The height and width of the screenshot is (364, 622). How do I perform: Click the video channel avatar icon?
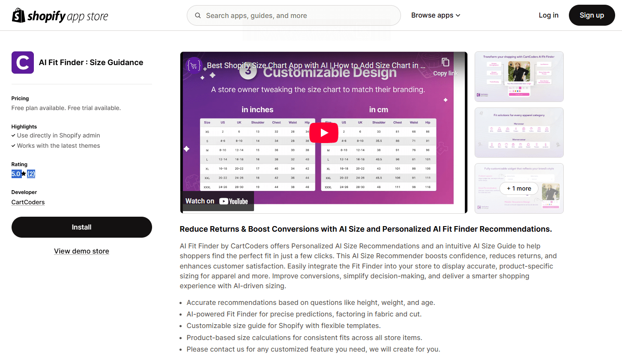[x=194, y=66]
